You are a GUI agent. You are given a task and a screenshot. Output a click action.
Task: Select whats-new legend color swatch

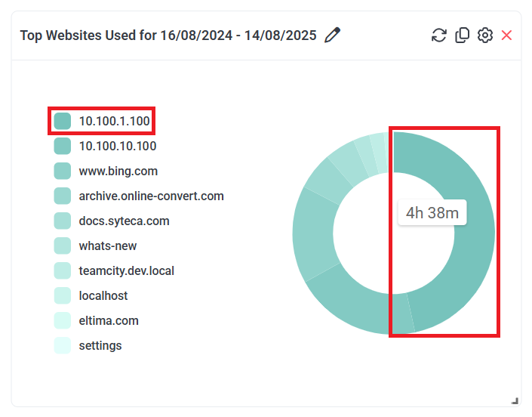coord(63,246)
